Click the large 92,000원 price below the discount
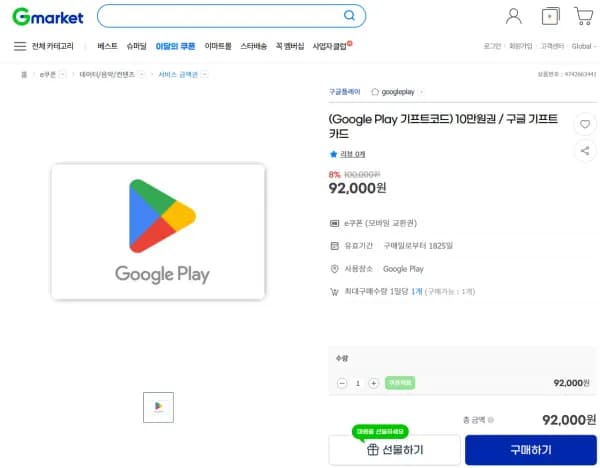Viewport: 600px width, 468px height. pos(357,188)
